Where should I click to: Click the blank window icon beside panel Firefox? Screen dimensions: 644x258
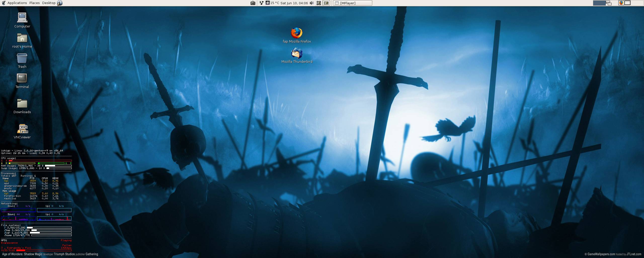[x=628, y=3]
